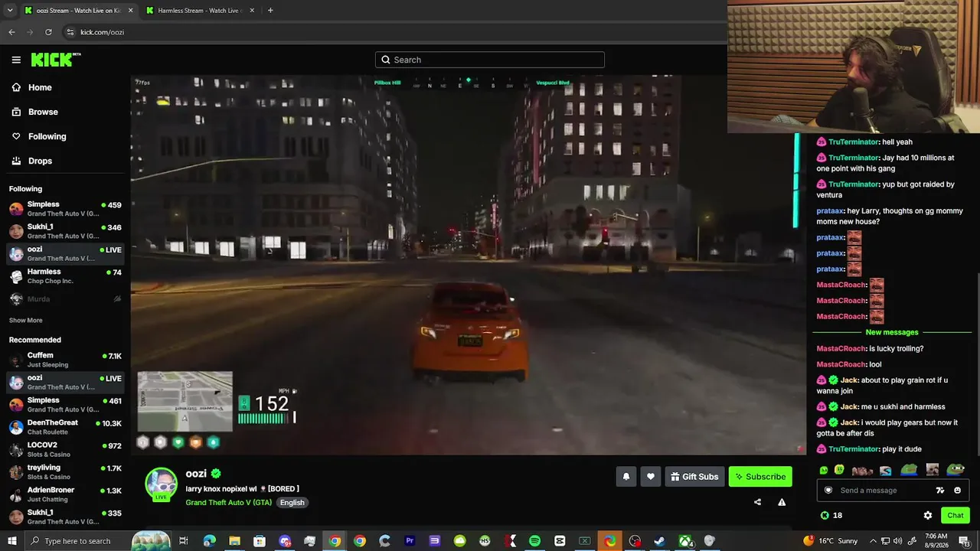980x551 pixels.
Task: Click the chat identity shield icon
Action: click(x=828, y=491)
